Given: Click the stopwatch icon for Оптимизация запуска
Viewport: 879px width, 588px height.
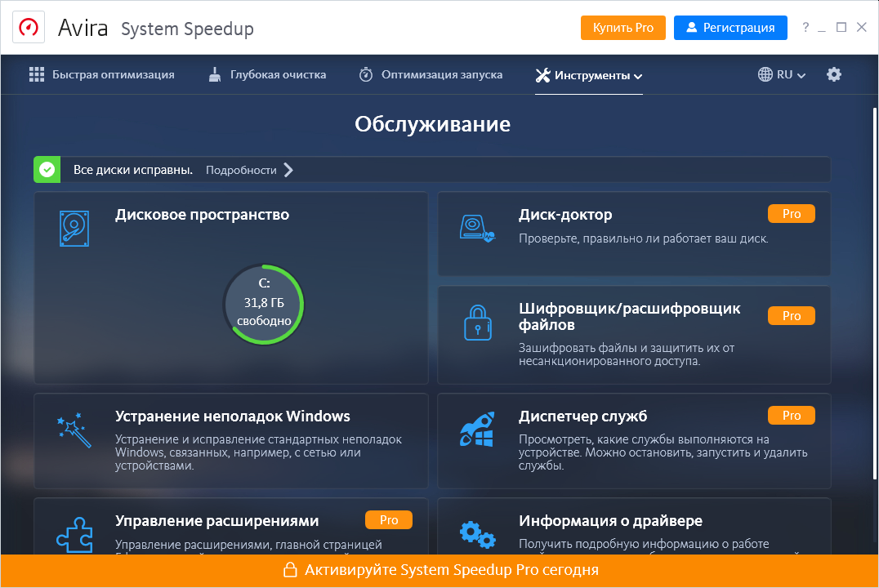Looking at the screenshot, I should click(366, 74).
